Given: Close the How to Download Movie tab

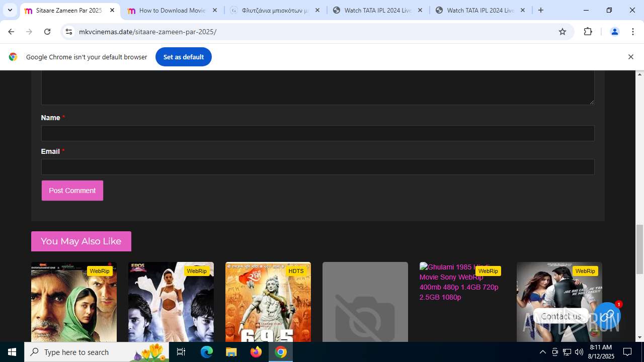Looking at the screenshot, I should (x=215, y=10).
